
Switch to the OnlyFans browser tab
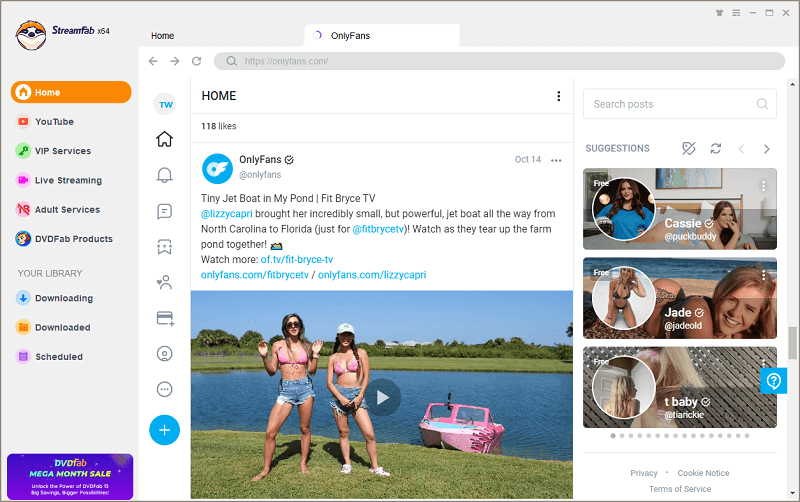pos(382,36)
